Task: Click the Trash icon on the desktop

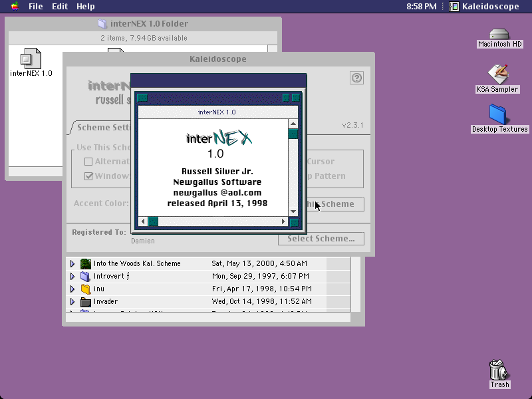Action: pos(498,370)
